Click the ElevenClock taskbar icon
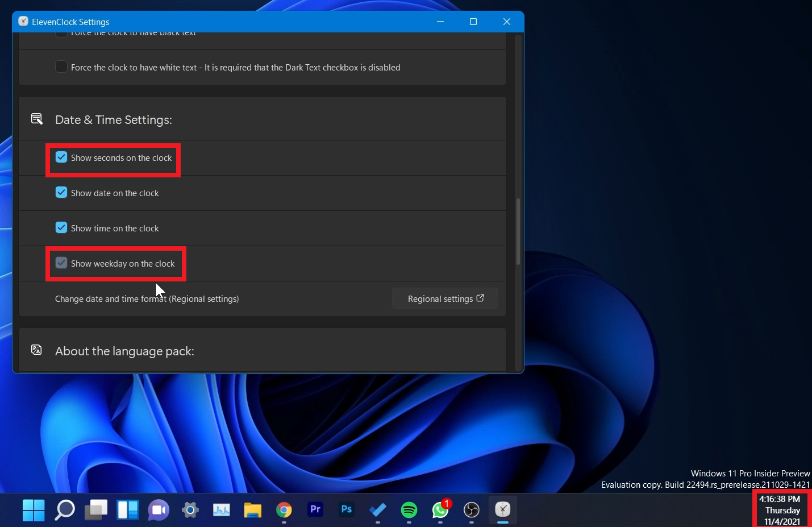 click(x=503, y=510)
